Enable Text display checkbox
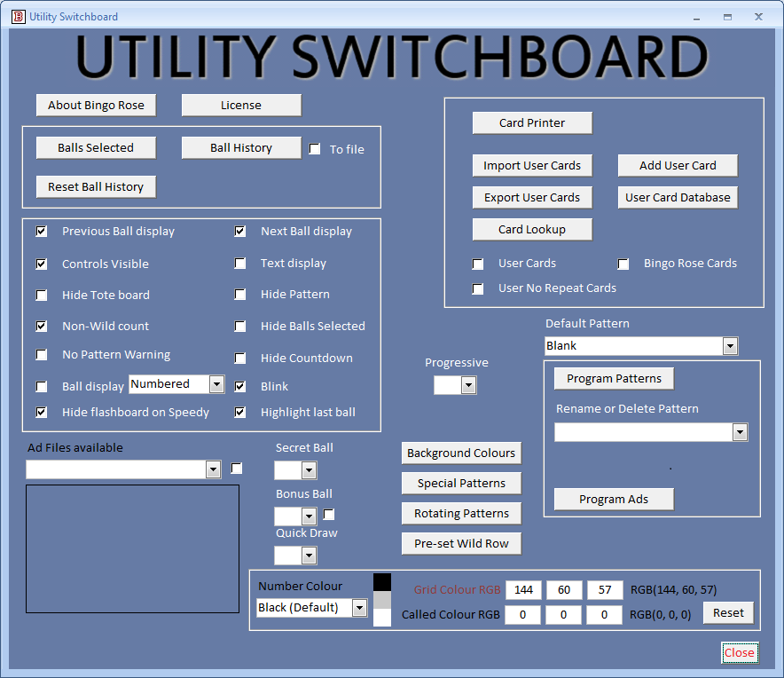 point(240,264)
